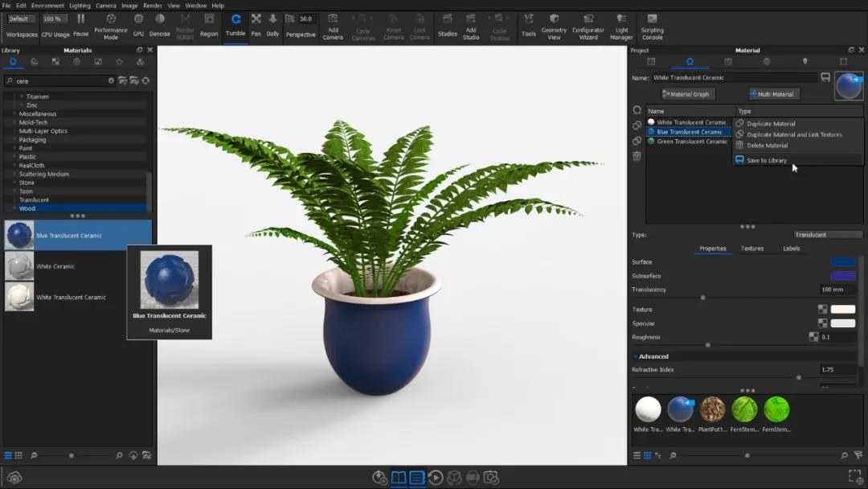The height and width of the screenshot is (489, 868).
Task: Toggle Pause for real-time rendering
Action: [x=81, y=24]
